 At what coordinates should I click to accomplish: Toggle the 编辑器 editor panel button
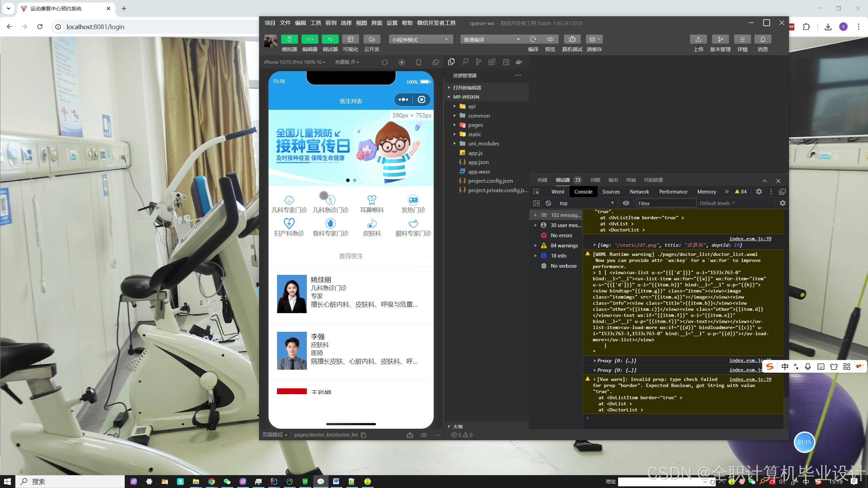[x=310, y=39]
